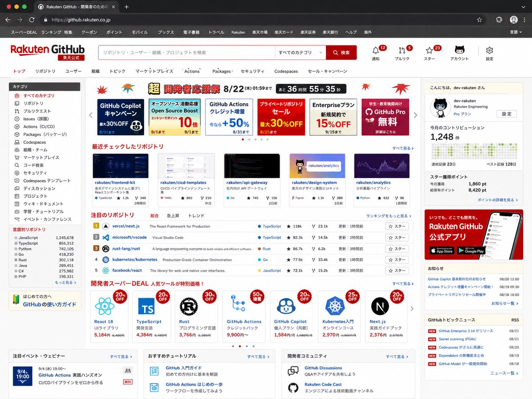Image resolution: width=532 pixels, height=399 pixels.
Task: Star the facebook/react repository
Action: [x=397, y=270]
